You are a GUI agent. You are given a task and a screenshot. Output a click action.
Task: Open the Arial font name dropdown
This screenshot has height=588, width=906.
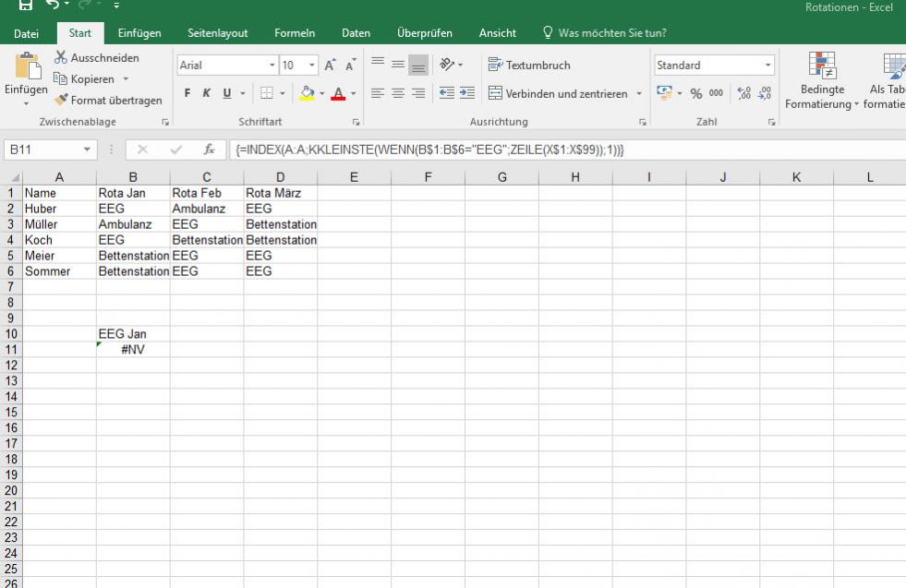coord(272,66)
